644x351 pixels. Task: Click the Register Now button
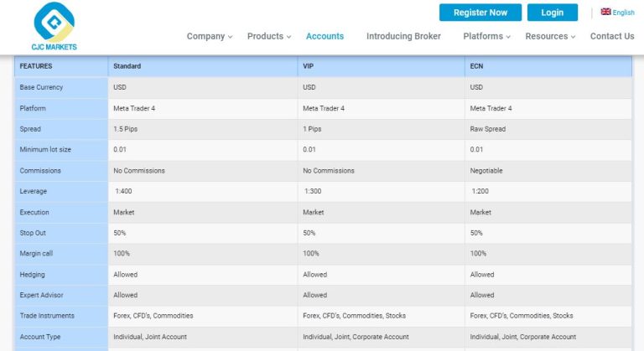click(x=480, y=13)
